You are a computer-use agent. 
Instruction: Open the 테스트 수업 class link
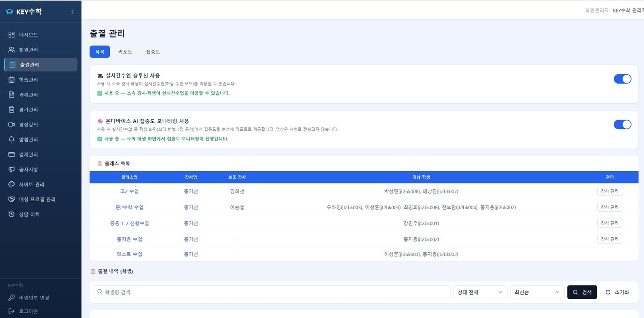pyautogui.click(x=130, y=254)
